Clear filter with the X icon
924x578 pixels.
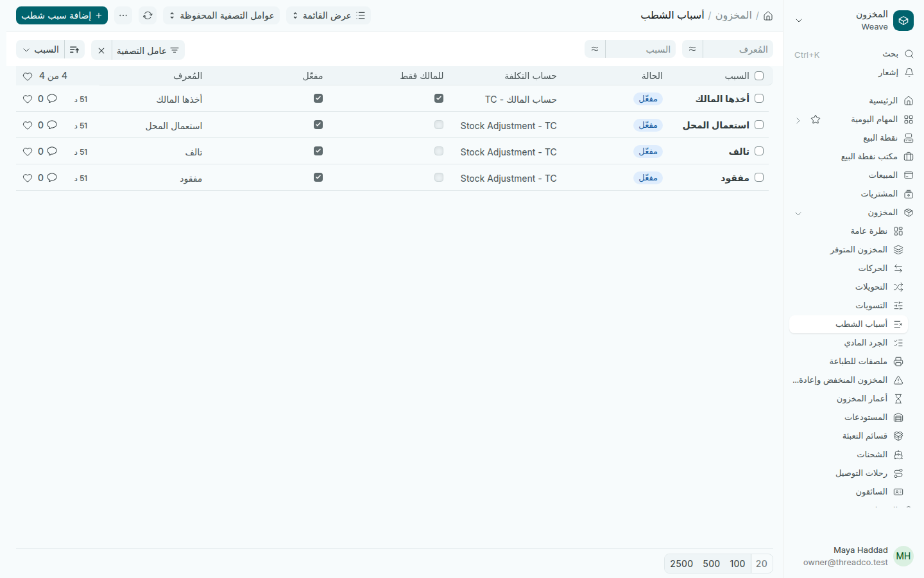tap(101, 50)
